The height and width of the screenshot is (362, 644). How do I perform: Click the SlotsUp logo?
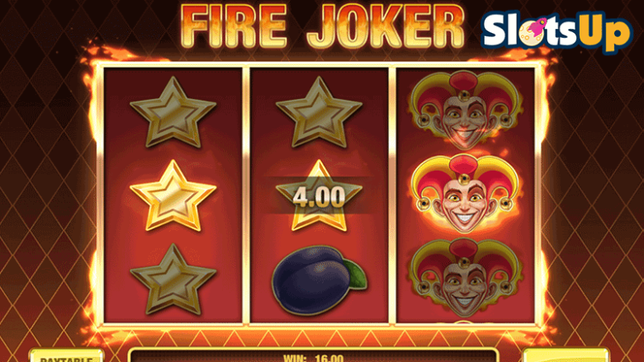(x=556, y=31)
